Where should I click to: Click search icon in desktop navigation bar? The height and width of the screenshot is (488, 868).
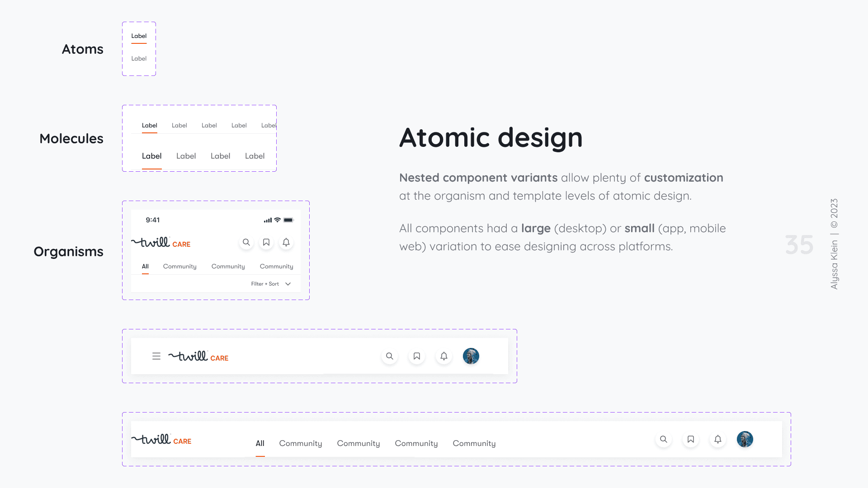coord(664,440)
